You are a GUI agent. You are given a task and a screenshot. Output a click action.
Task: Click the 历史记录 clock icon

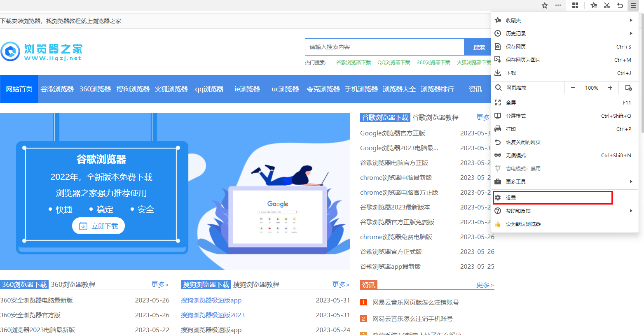coord(498,33)
